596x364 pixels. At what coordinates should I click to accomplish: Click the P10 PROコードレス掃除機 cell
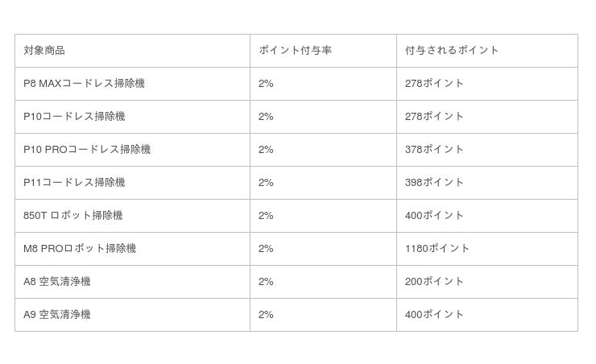pos(87,149)
